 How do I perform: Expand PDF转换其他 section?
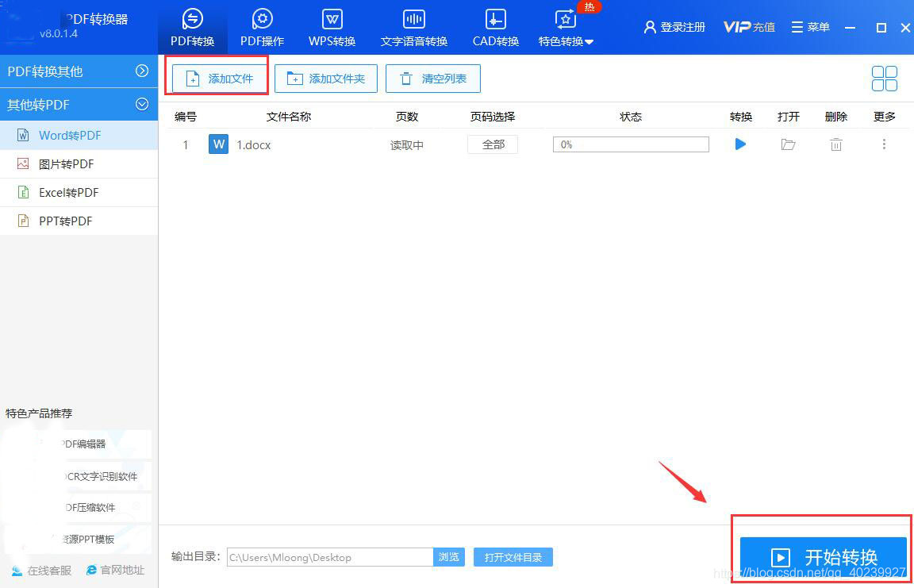click(x=79, y=71)
